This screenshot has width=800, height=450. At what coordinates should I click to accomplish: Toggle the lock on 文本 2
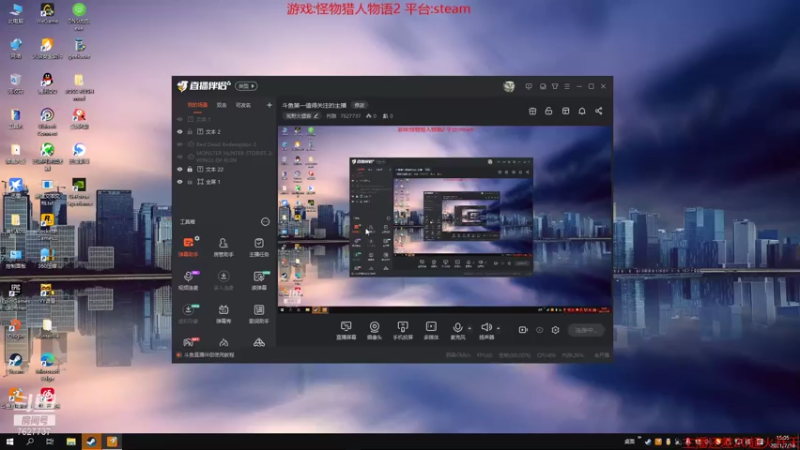[x=190, y=132]
